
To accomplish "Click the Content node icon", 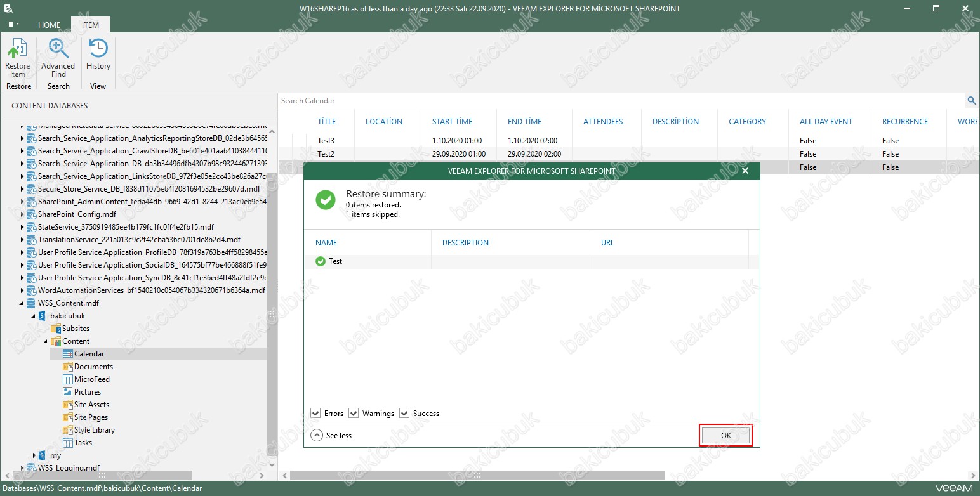I will click(56, 341).
